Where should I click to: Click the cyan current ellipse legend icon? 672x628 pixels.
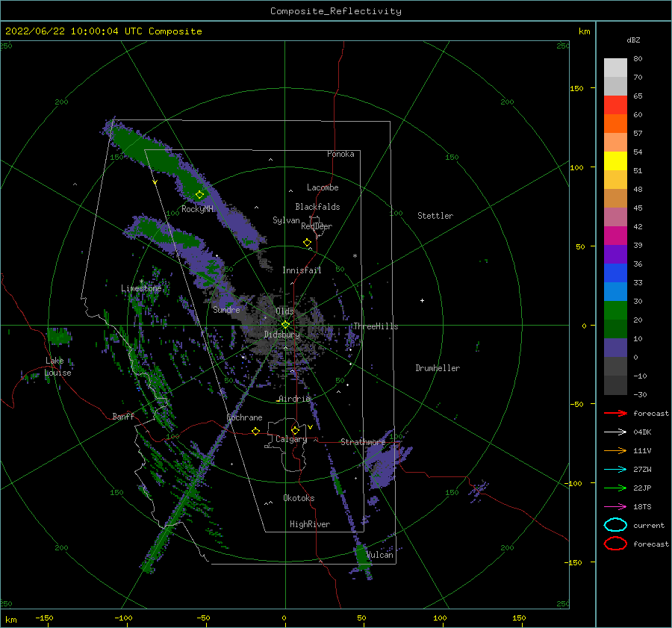(x=615, y=525)
